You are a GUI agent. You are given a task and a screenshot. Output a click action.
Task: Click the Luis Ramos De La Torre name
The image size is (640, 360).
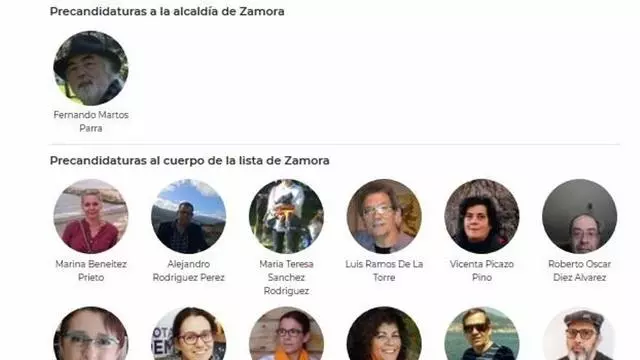384,271
